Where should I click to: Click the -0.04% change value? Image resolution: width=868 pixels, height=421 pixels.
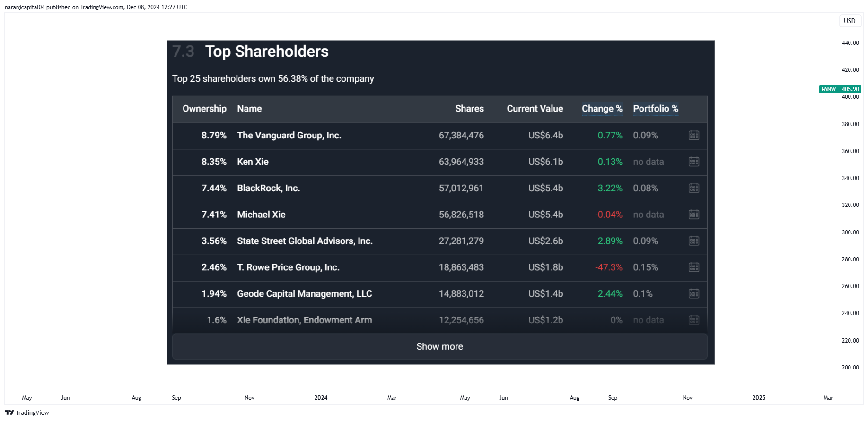coord(609,215)
